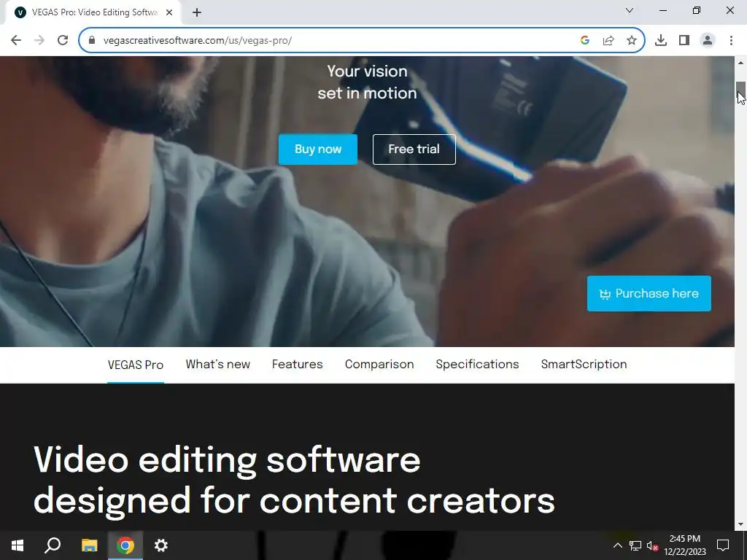Screen dimensions: 747x560
Task: Click the scrollbar down arrow
Action: click(740, 525)
